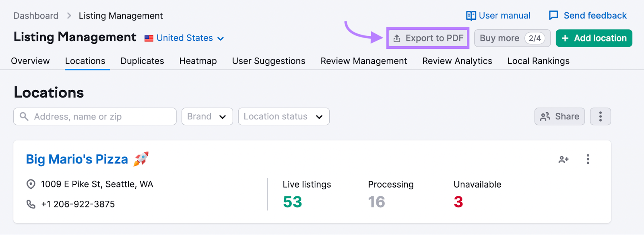Open the Big Mario's Pizza link
Viewport: 644px width, 235px height.
click(77, 159)
